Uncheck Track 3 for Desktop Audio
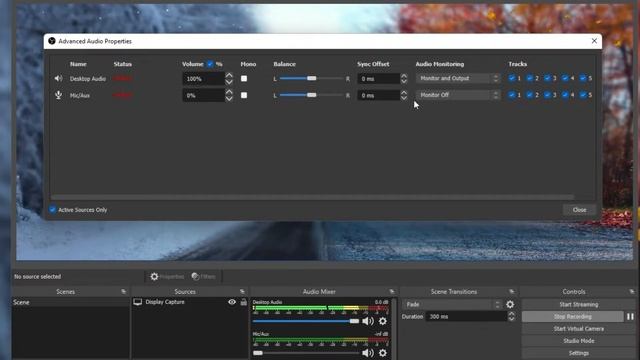 point(547,78)
